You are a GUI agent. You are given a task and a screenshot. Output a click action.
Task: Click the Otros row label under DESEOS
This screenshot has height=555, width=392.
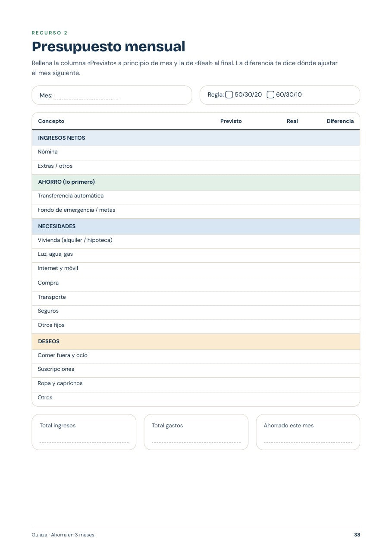tap(45, 398)
